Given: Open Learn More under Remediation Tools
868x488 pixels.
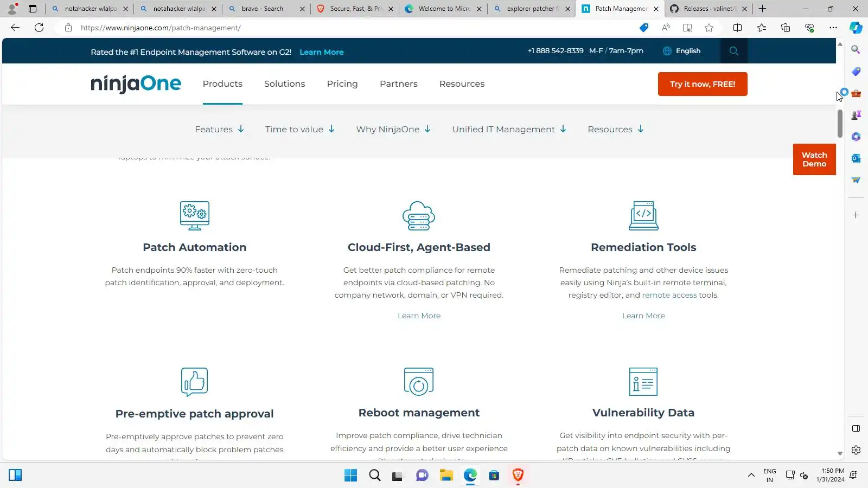Looking at the screenshot, I should [x=643, y=316].
